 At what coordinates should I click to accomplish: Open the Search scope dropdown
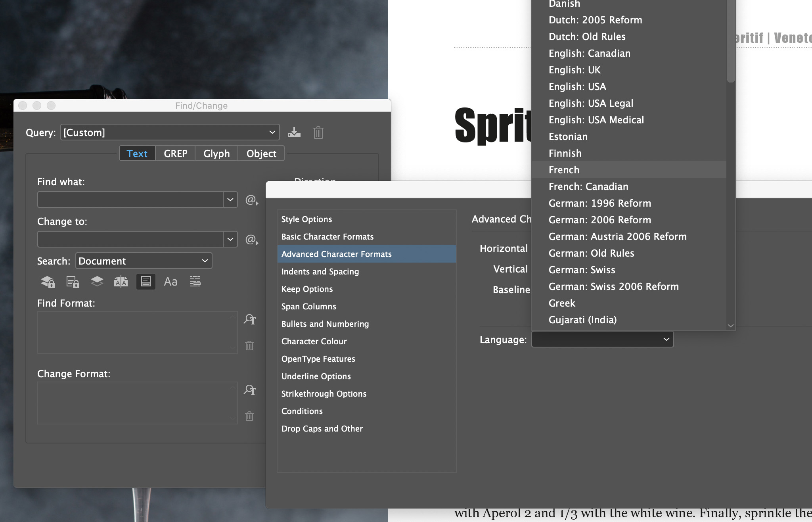point(144,261)
